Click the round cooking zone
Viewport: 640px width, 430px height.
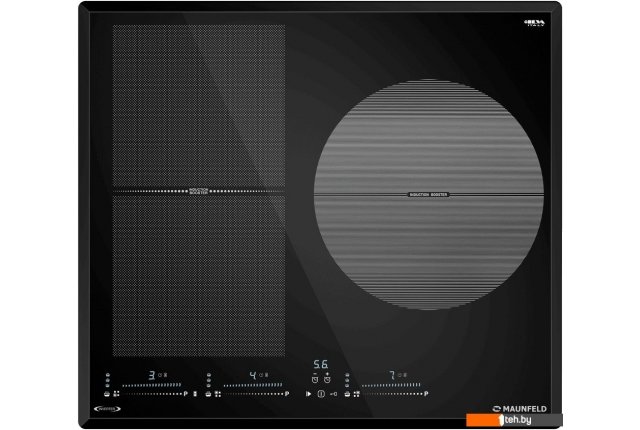(429, 193)
